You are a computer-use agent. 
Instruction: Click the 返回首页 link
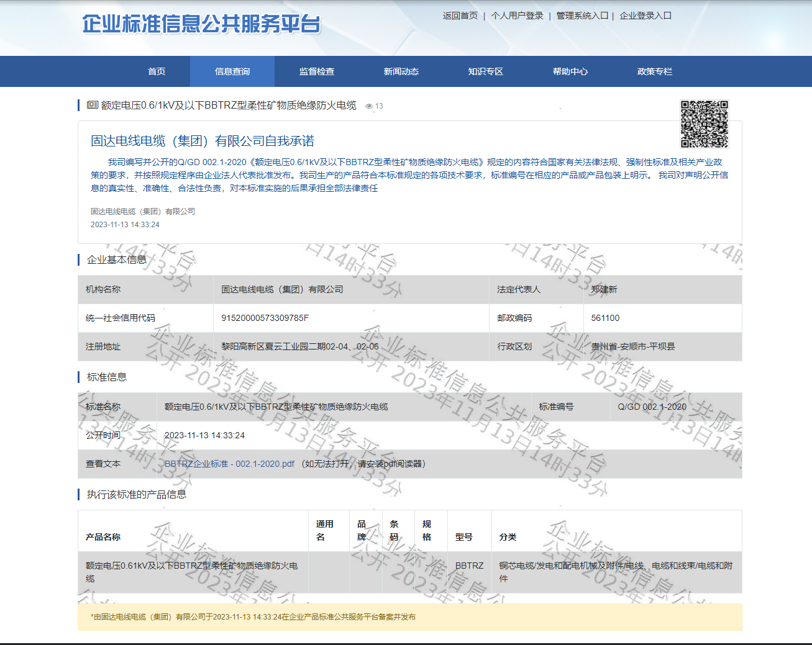[x=460, y=16]
